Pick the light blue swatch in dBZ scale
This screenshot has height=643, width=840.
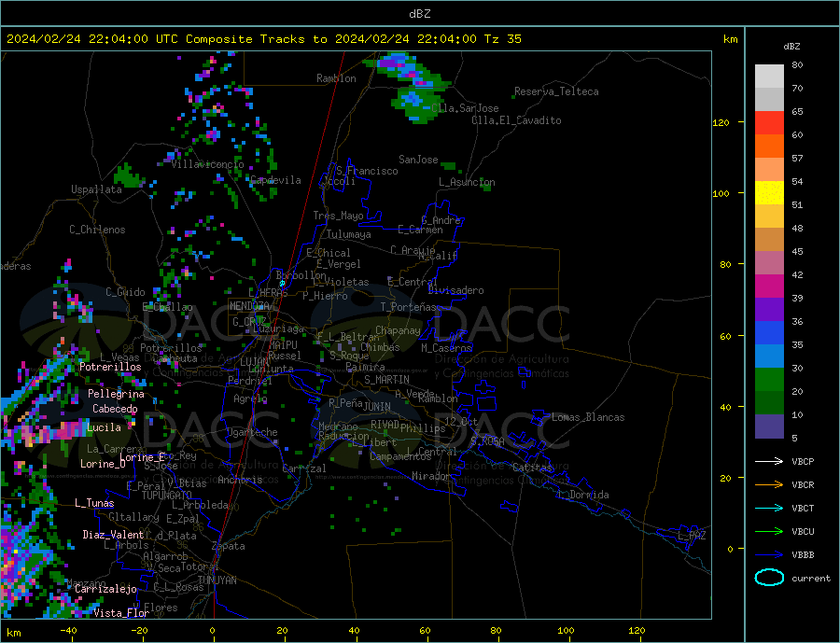click(769, 356)
